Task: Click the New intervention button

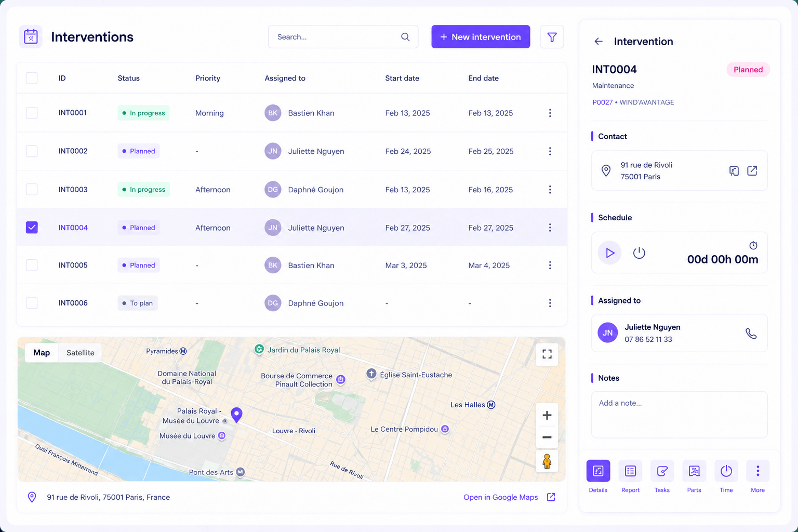Action: [481, 37]
